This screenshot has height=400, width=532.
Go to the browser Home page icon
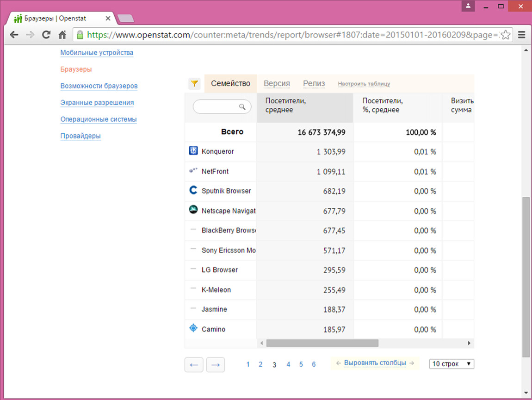[x=62, y=35]
